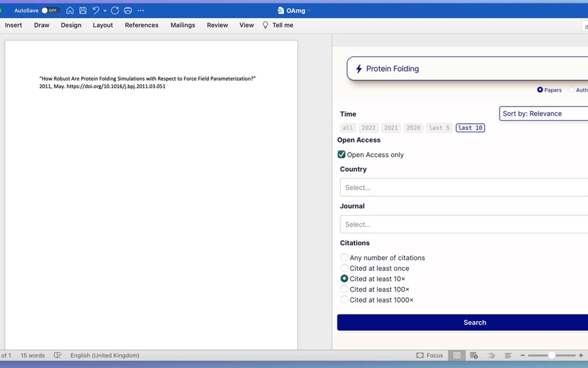Uncheck Open Access only checkbox
The image size is (588, 368).
click(341, 155)
